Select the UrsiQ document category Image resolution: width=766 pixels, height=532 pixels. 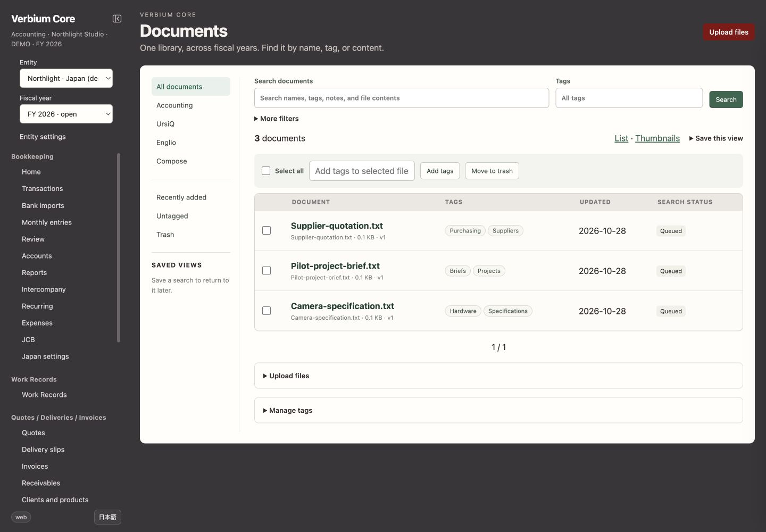(x=190, y=124)
